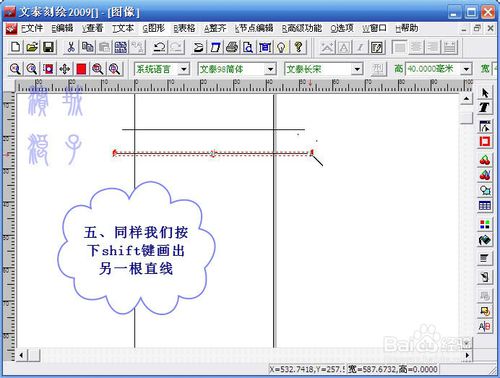Viewport: 500px width, 378px height.
Task: Click the scanner input icon
Action: [198, 47]
